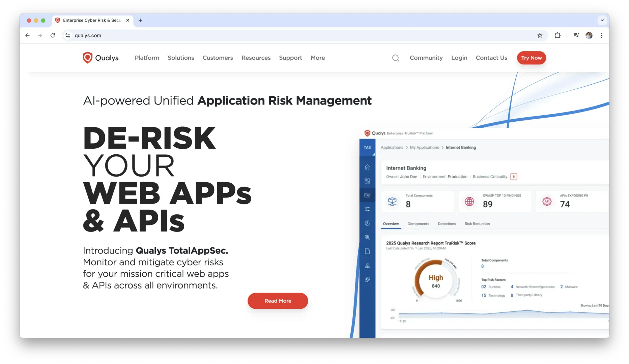The height and width of the screenshot is (364, 629).
Task: Open media control icon in toolbar
Action: pos(576,35)
